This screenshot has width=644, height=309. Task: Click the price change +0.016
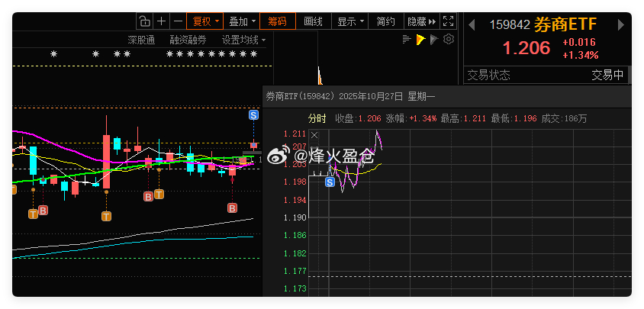[x=579, y=42]
